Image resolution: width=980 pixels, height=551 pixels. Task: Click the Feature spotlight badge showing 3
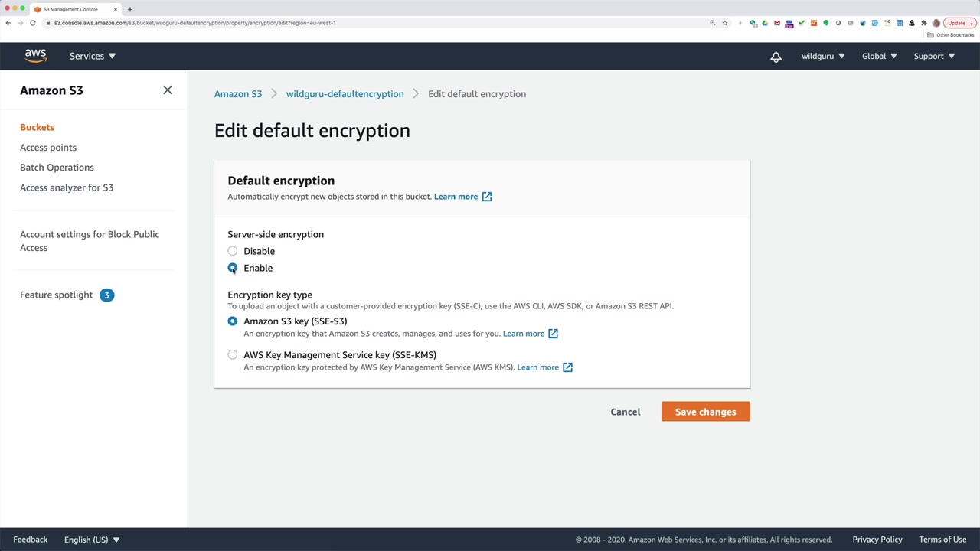(106, 295)
